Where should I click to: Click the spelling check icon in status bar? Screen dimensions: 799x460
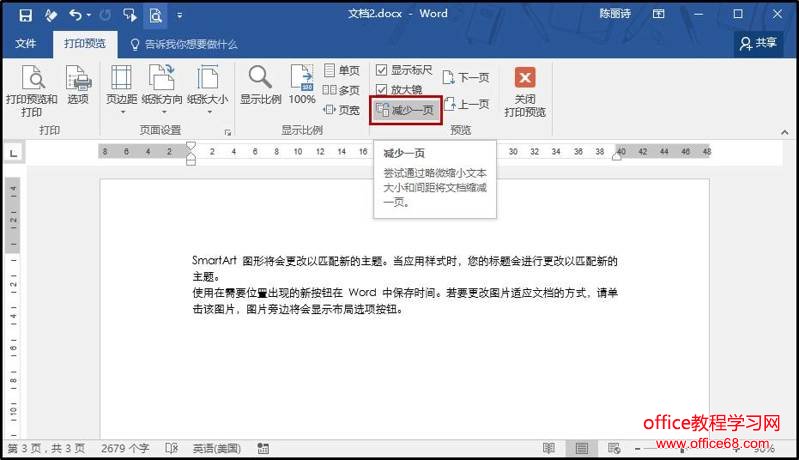(x=172, y=448)
